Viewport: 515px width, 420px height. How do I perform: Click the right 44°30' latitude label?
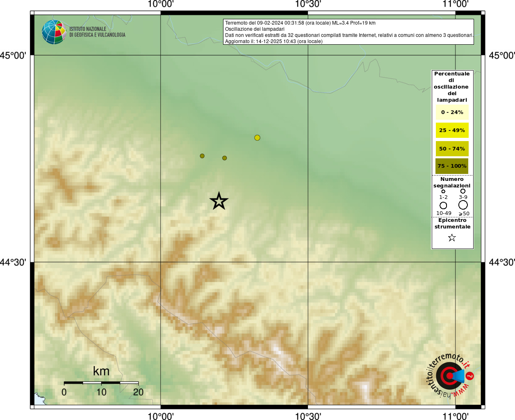point(502,262)
